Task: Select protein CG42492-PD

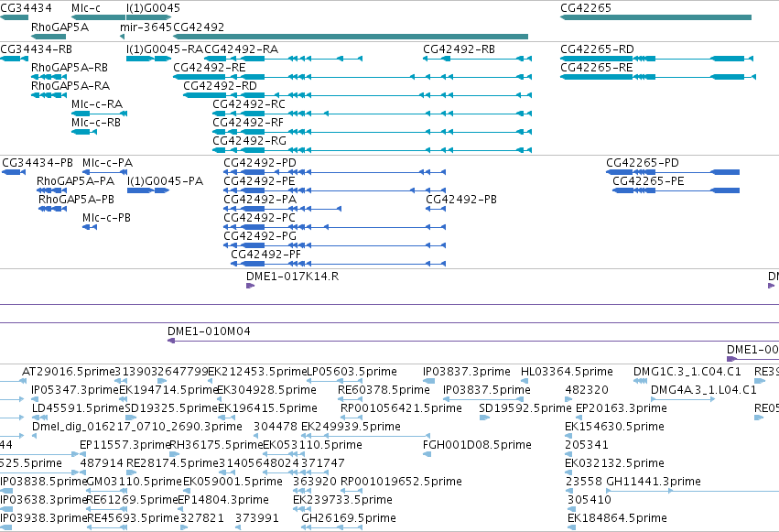Action: (335, 172)
